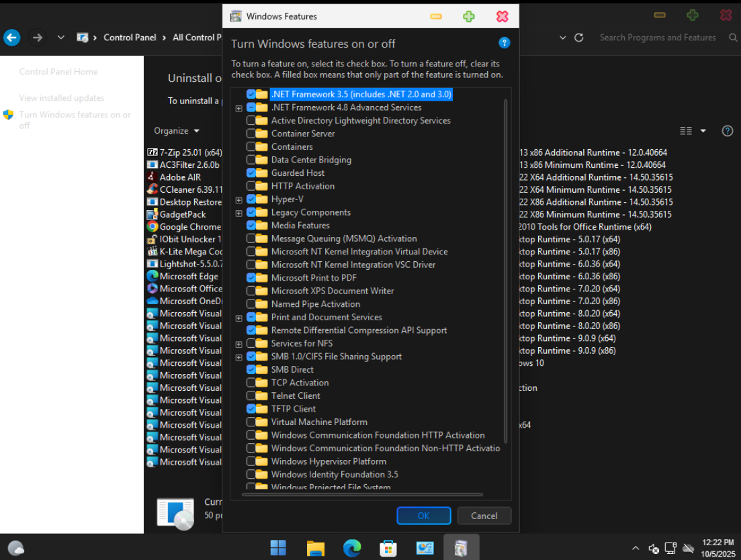Open Microsoft Store from the taskbar
This screenshot has height=560, width=741.
(388, 548)
